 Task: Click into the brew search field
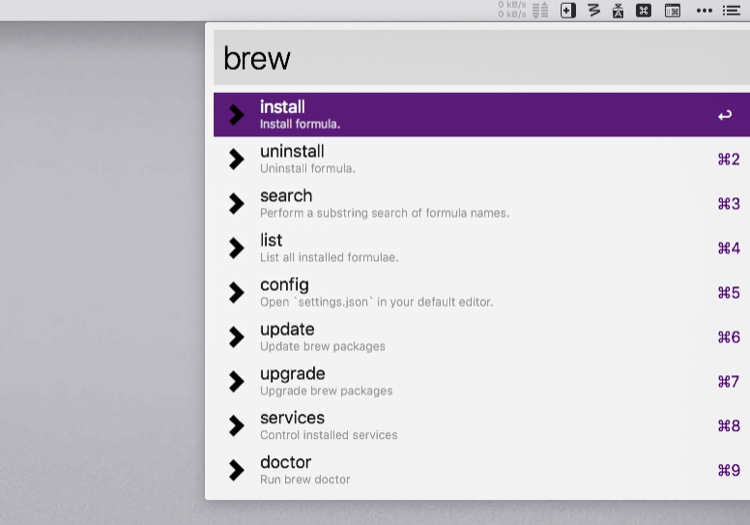click(x=482, y=58)
